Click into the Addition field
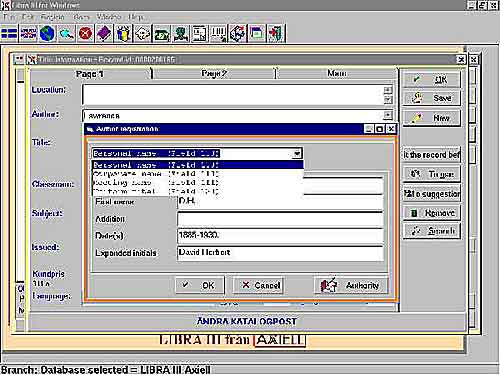500x375 pixels. 280,219
